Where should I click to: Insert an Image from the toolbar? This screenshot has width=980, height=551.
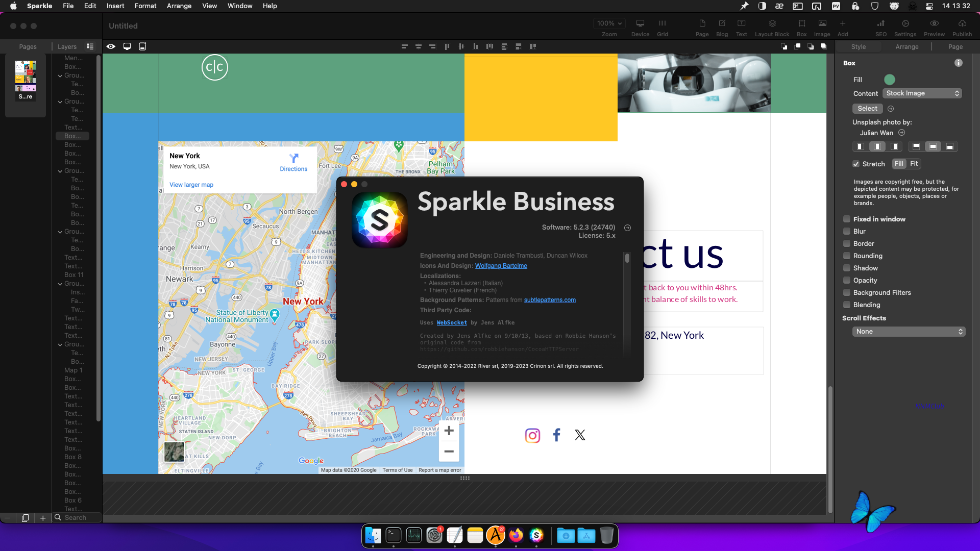pyautogui.click(x=822, y=28)
